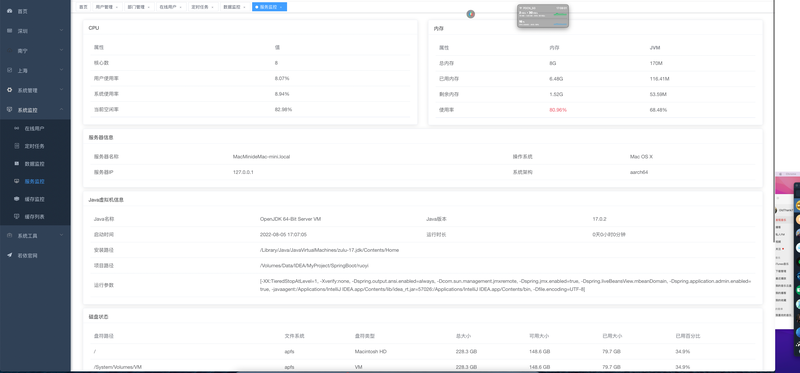Screen dimensions: 800x373
Task: Click the Mac OS X operating system value
Action: point(641,157)
